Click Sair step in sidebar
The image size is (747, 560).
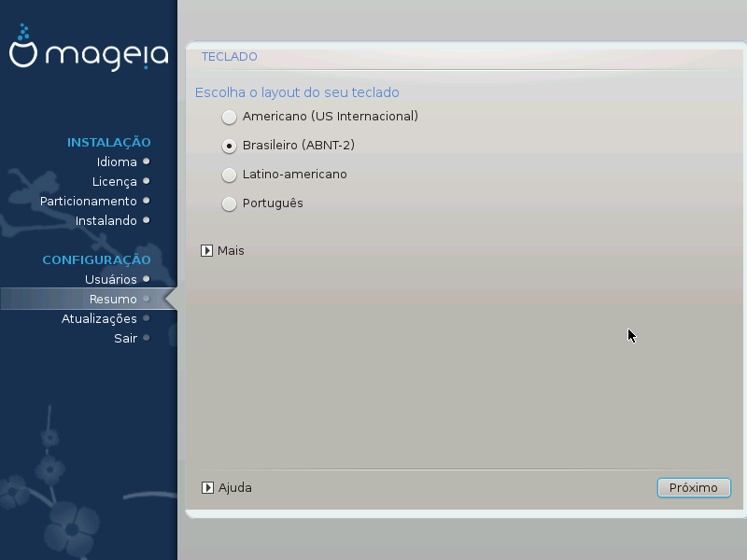point(125,338)
